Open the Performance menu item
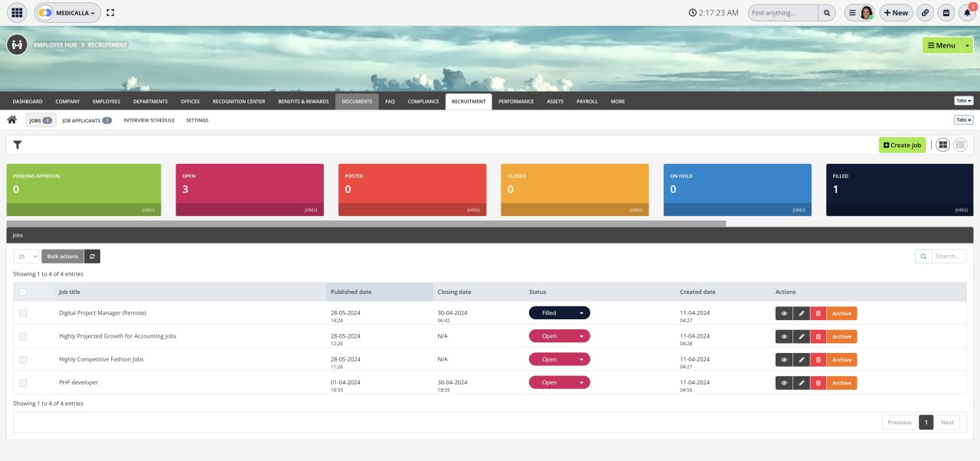This screenshot has height=461, width=980. (515, 100)
